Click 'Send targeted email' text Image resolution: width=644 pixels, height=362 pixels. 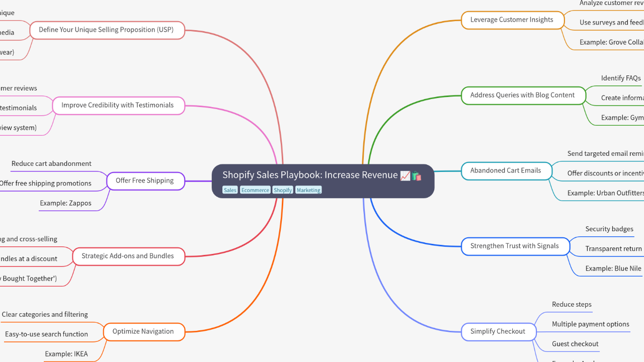tap(606, 153)
